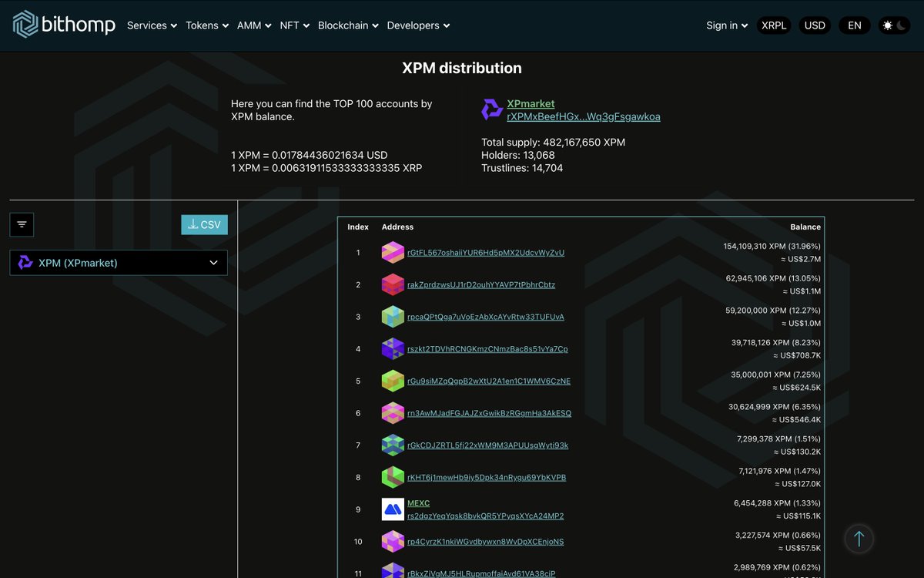
Task: Click avatar of rp4CyrzK1nkiWGvdbywxn8WvDpXCEnjoNS
Action: click(393, 542)
